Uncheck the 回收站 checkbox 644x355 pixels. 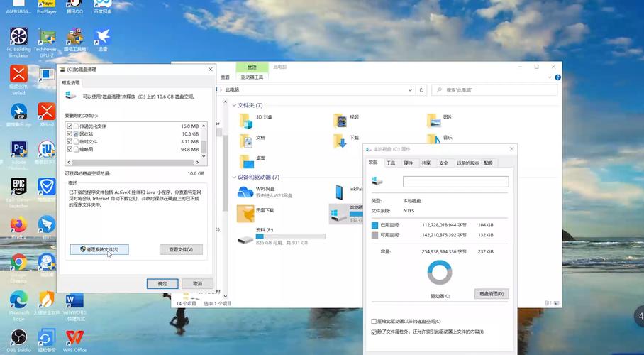pyautogui.click(x=70, y=133)
